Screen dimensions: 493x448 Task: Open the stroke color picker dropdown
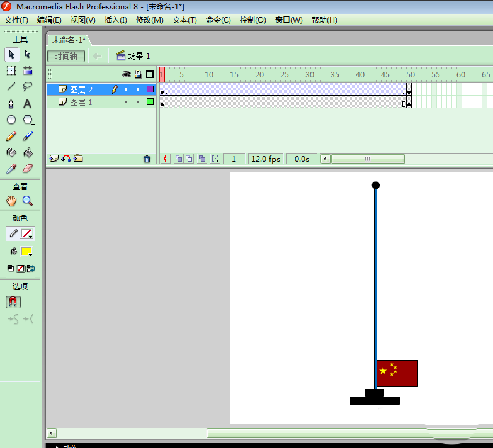(x=27, y=233)
